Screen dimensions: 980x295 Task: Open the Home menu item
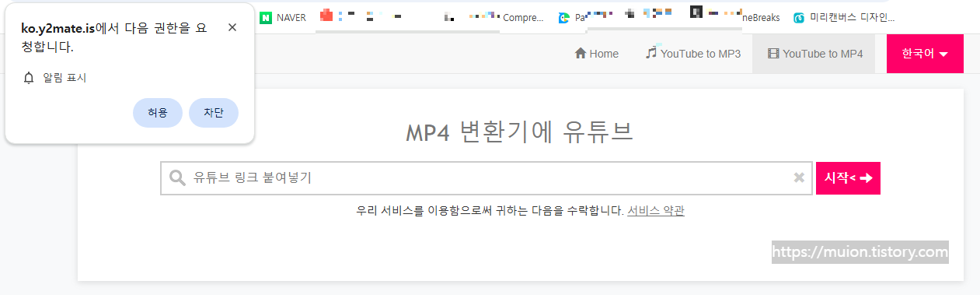click(x=597, y=54)
